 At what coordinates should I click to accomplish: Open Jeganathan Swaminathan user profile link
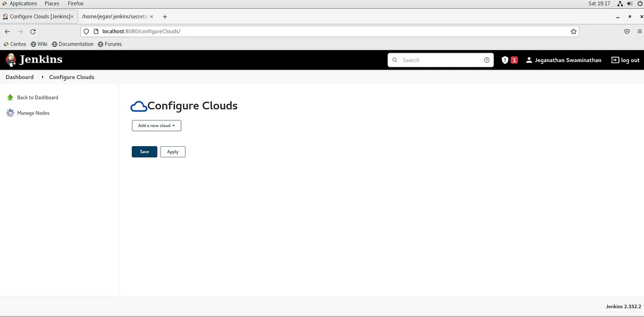[568, 60]
